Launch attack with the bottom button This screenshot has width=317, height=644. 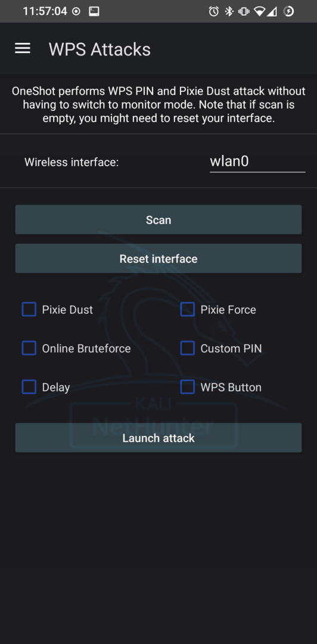point(158,438)
